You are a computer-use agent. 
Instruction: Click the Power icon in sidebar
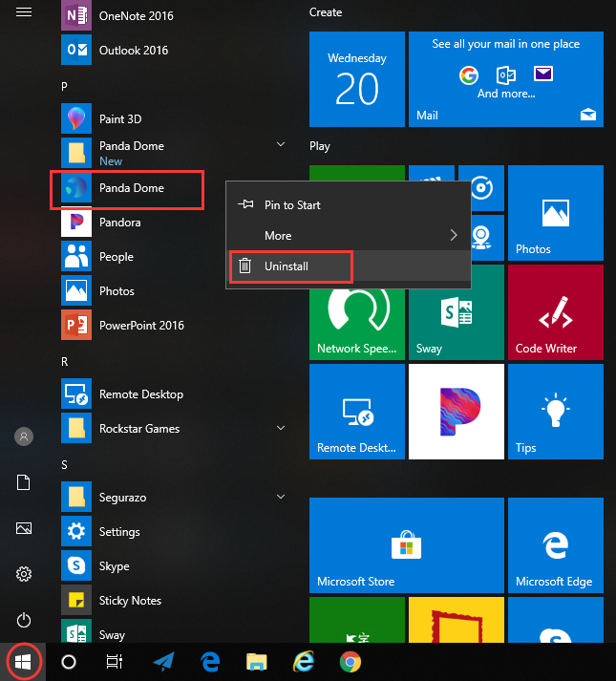point(24,620)
